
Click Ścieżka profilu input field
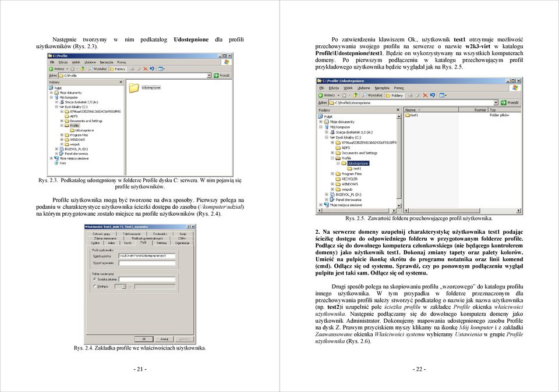(x=147, y=256)
